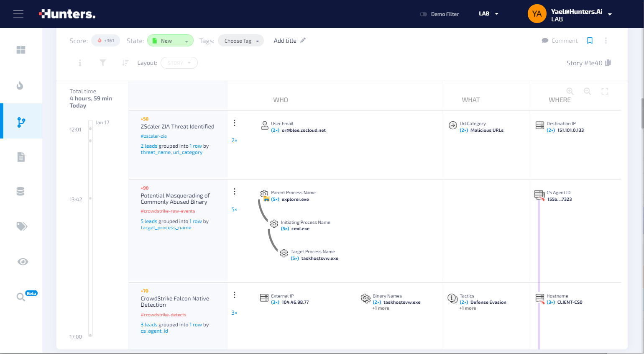
Task: Click the Tactics info icon
Action: tap(452, 298)
